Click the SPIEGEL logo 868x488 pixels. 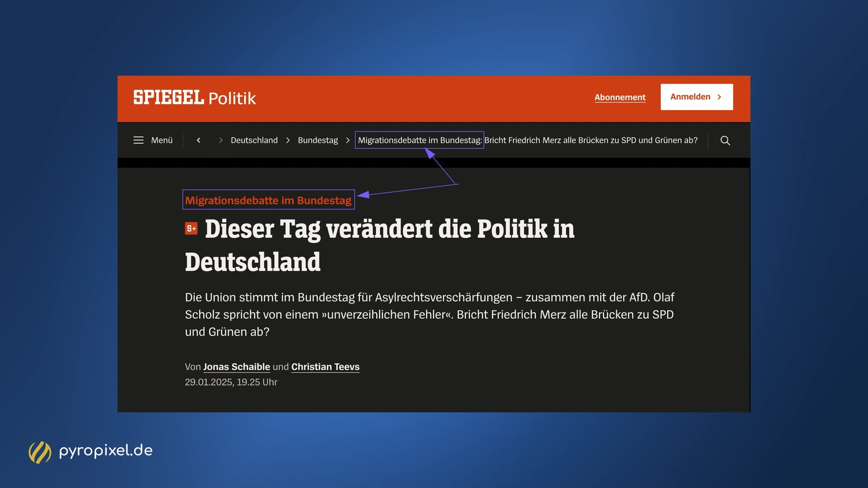pos(168,97)
